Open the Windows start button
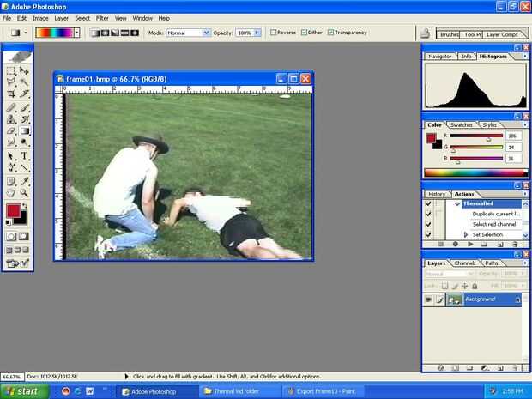Viewport: 532px width, 399px height. point(22,391)
